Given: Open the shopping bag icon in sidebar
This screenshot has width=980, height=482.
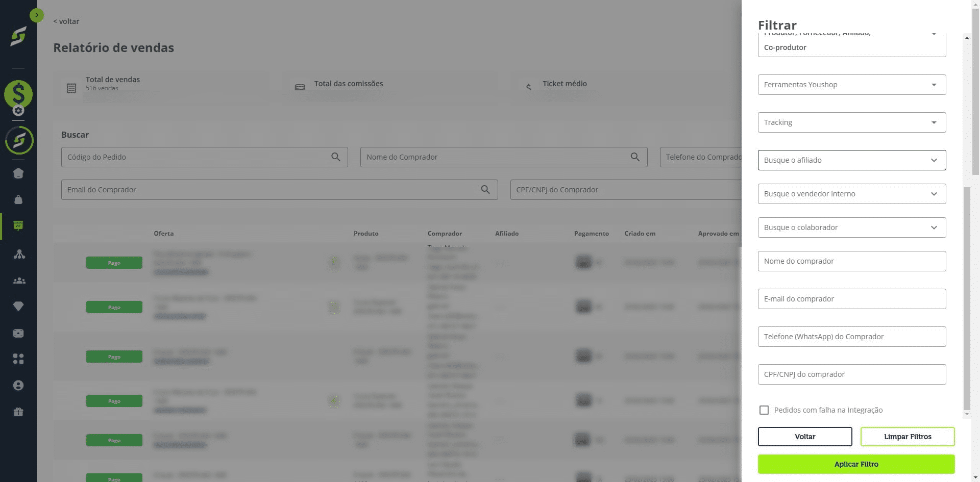Looking at the screenshot, I should (x=18, y=199).
